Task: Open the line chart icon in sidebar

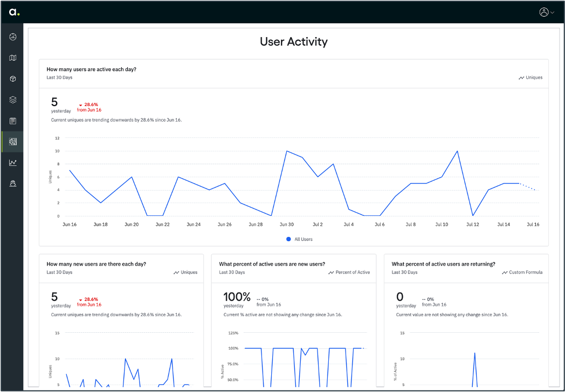Action: click(12, 163)
